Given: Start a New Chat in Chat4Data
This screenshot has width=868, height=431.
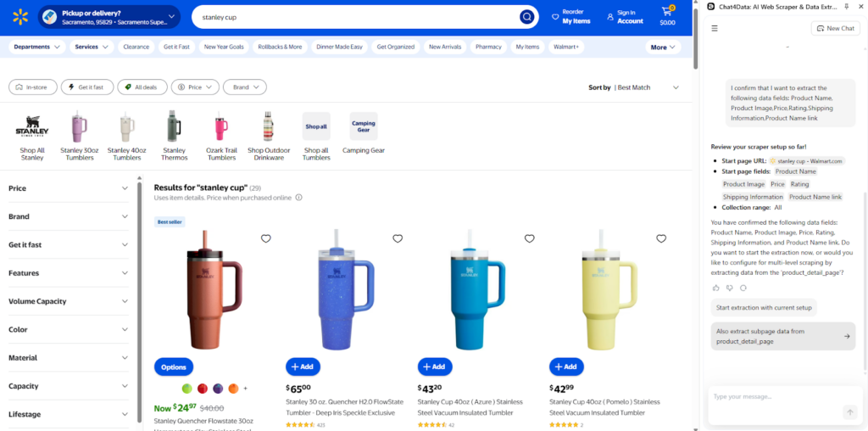Looking at the screenshot, I should click(x=835, y=28).
